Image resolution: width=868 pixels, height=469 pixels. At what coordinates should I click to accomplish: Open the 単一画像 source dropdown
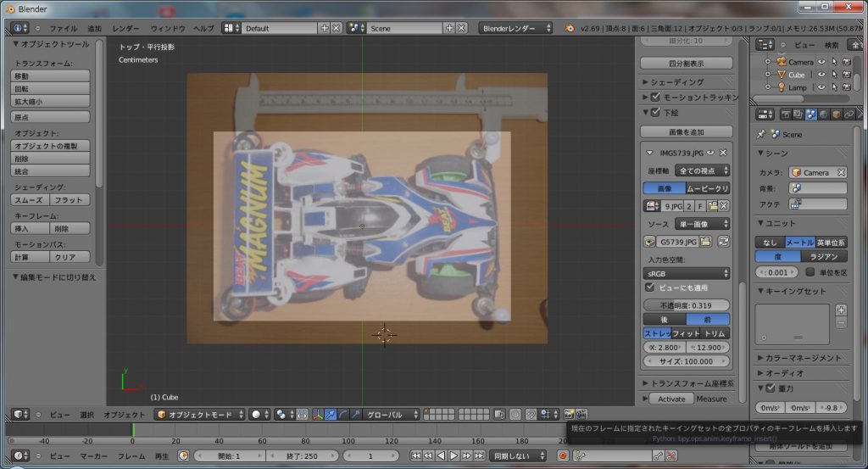click(x=702, y=224)
